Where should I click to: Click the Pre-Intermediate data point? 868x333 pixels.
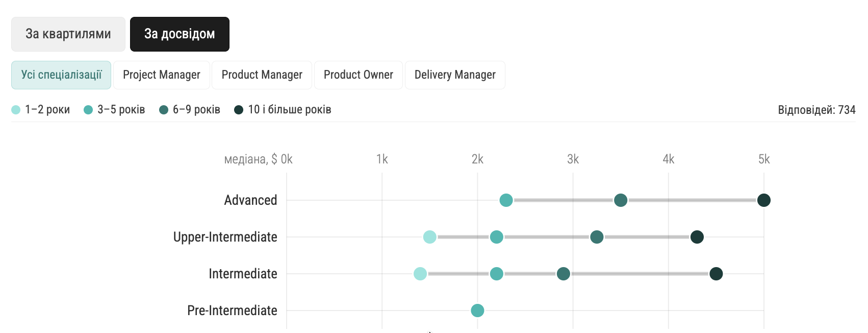pyautogui.click(x=477, y=311)
